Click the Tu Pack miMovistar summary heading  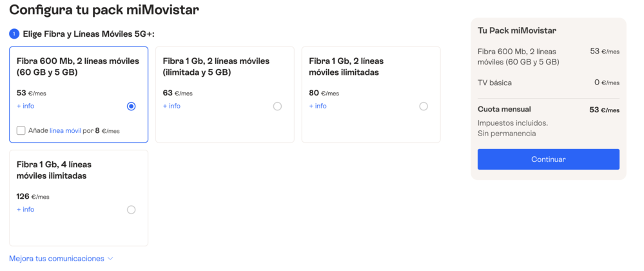[x=517, y=30]
